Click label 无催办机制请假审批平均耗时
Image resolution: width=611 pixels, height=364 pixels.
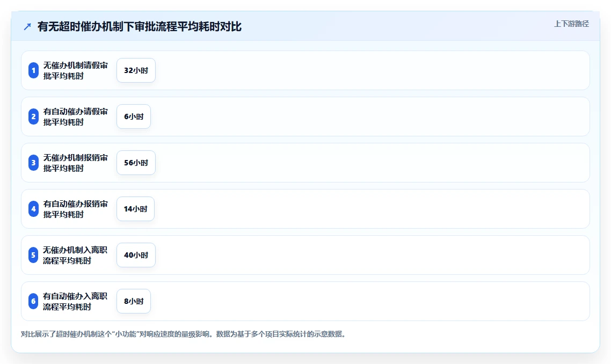[x=75, y=70]
